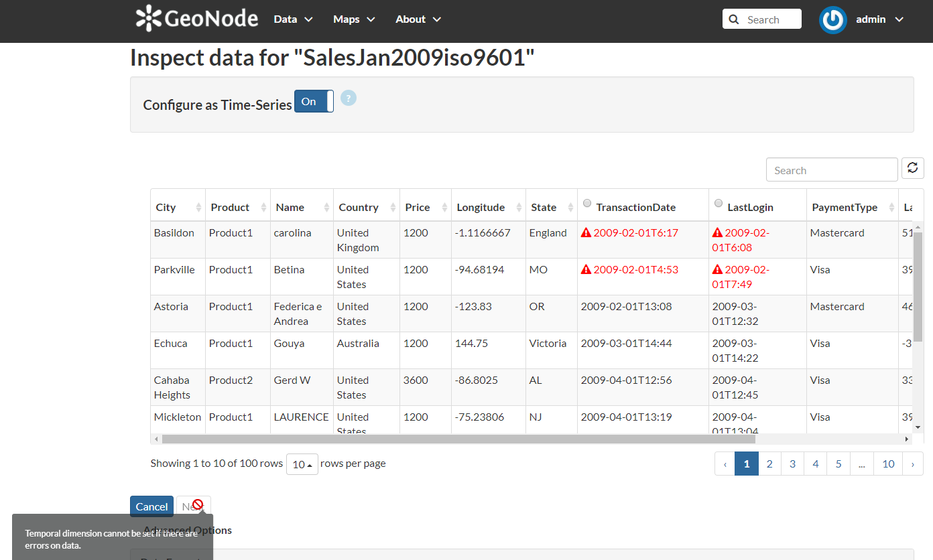This screenshot has width=933, height=560.
Task: Select the radio button on LastLogin column
Action: 719,202
